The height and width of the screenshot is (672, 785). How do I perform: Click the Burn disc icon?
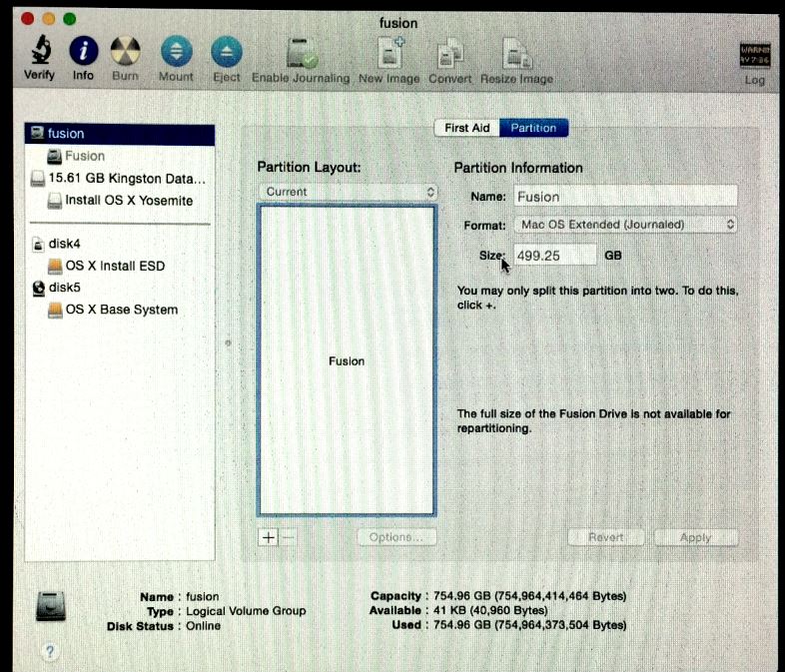click(125, 51)
